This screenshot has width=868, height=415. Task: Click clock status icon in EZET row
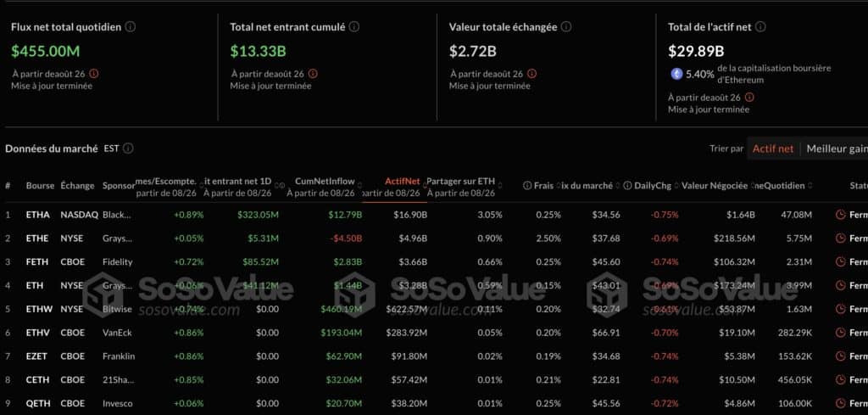(x=840, y=356)
